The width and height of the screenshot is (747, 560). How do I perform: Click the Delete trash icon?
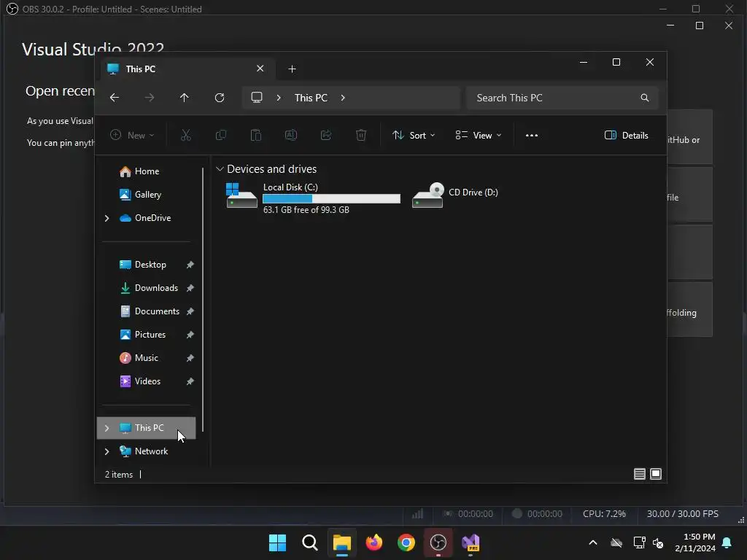click(361, 135)
